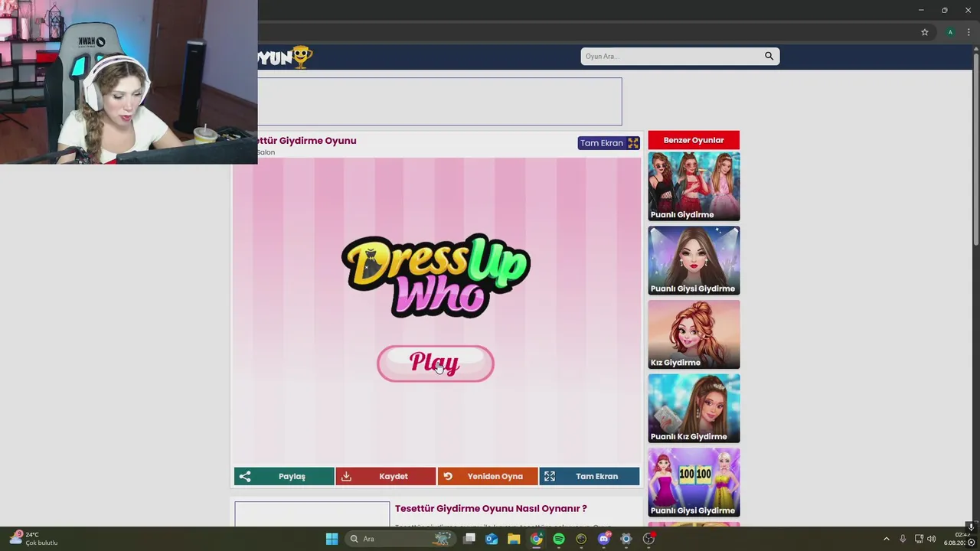Click the share icon in Paylaş button

point(245,476)
